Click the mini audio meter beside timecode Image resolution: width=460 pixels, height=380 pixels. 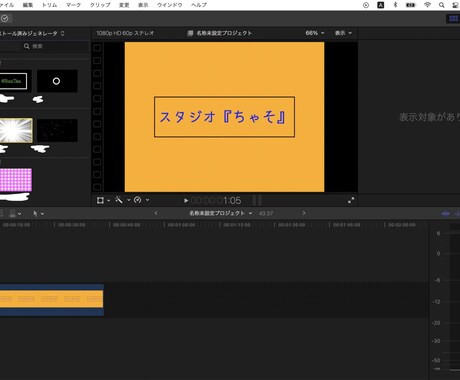coord(257,200)
